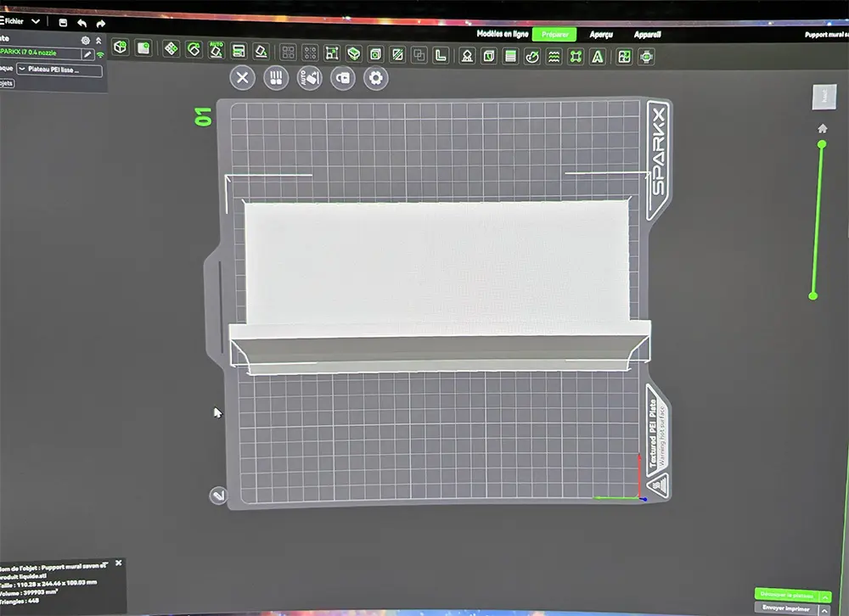Auto orient the selected object

[x=216, y=50]
